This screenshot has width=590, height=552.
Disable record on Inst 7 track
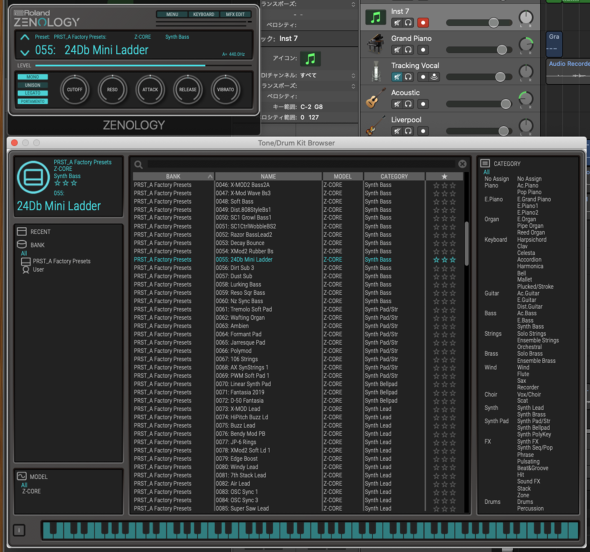[x=423, y=23]
